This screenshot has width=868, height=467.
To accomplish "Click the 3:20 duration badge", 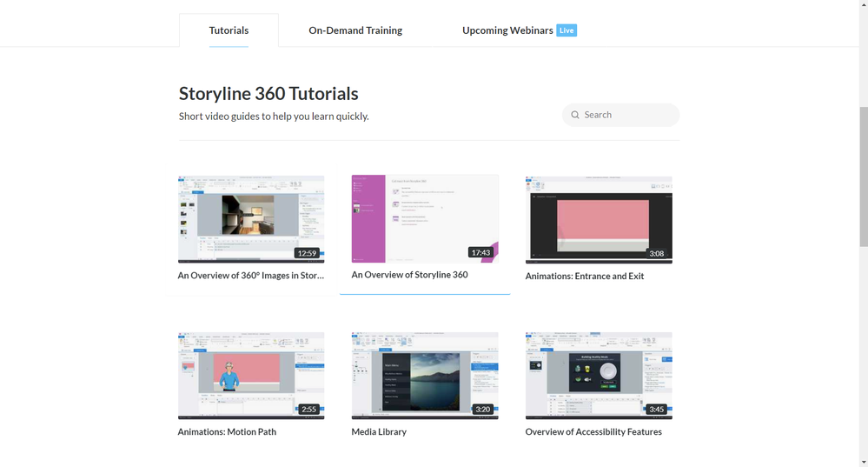I will coord(483,410).
